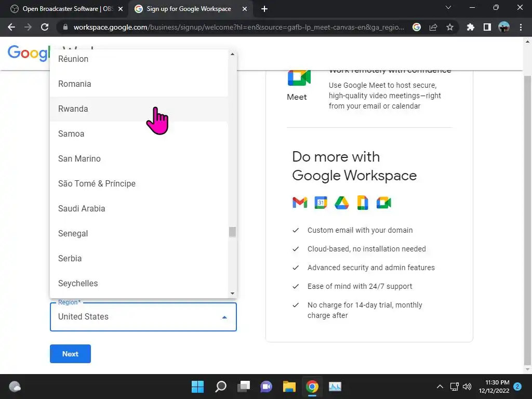Screen dimensions: 532x399
Task: Bookmark this page with star icon
Action: click(450, 27)
